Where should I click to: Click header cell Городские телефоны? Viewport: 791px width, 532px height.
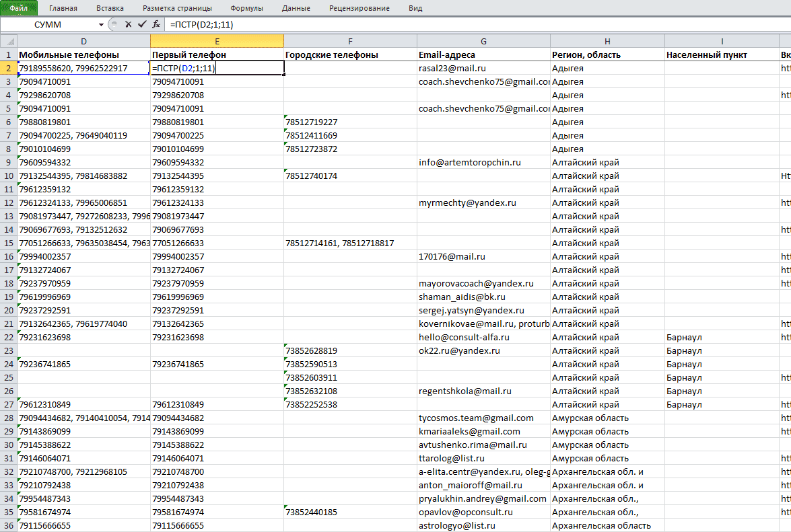point(350,55)
